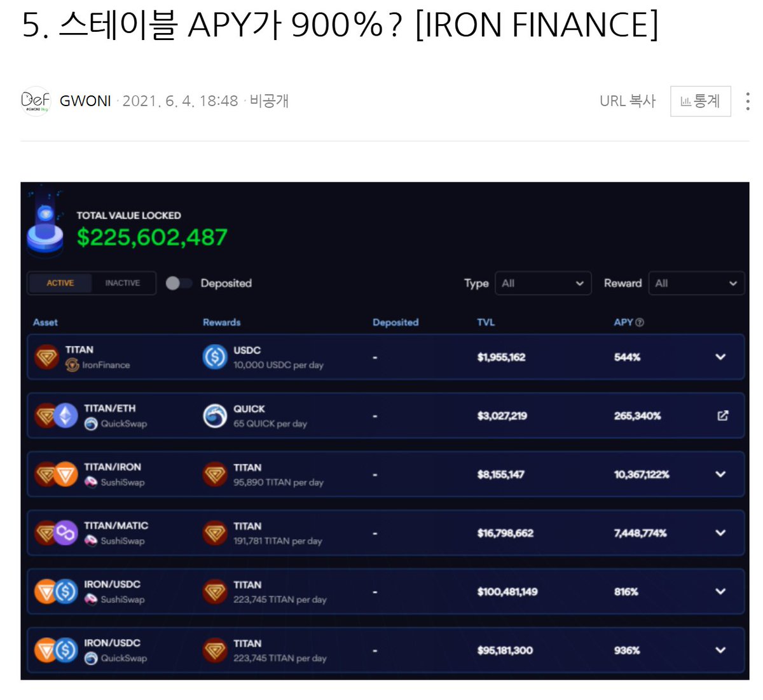Click the IronFinance logo under TITAN
763x700 pixels.
(70, 364)
